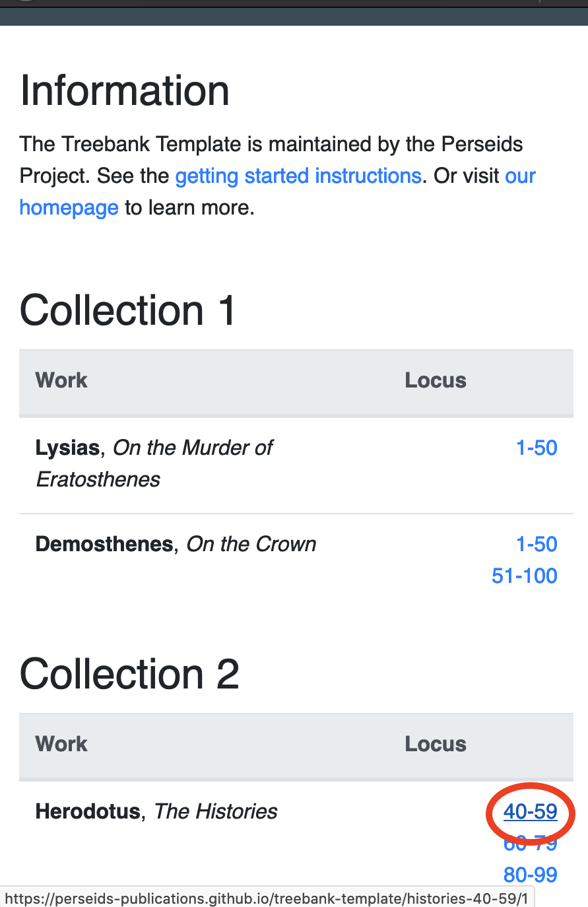This screenshot has width=588, height=907.
Task: Click the status bar URL preview
Action: pos(266,898)
